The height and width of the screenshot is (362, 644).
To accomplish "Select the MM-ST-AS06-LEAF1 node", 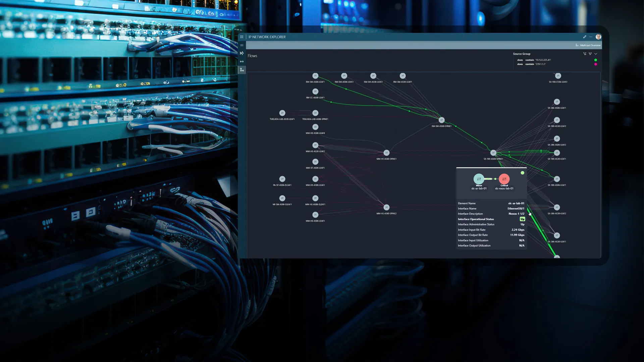I will tap(315, 162).
